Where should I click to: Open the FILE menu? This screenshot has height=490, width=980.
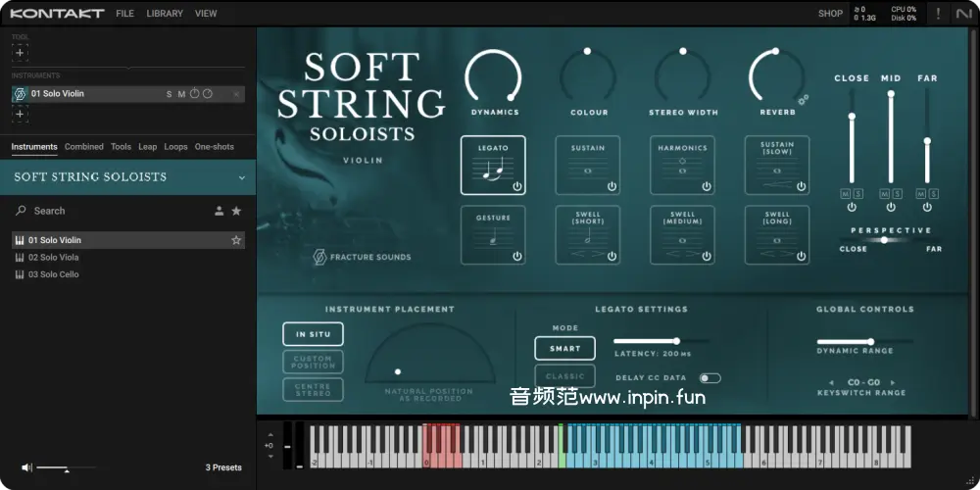tap(124, 14)
